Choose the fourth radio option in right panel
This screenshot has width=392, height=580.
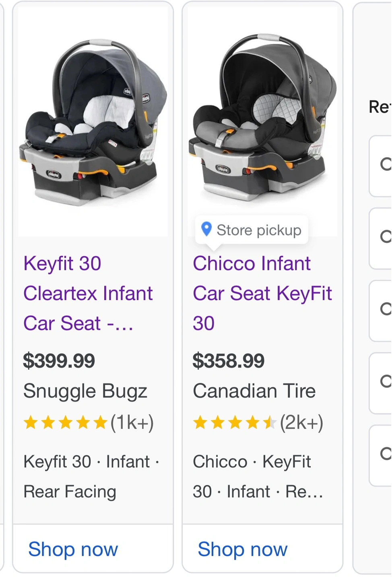(386, 381)
